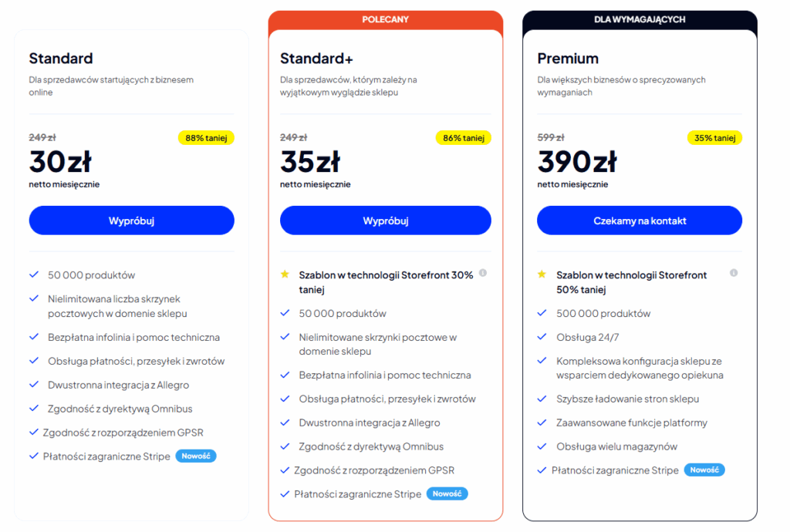Click checkmark beside Szybsze ładowanie stron sklepu
The image size is (790, 532).
pyautogui.click(x=542, y=399)
